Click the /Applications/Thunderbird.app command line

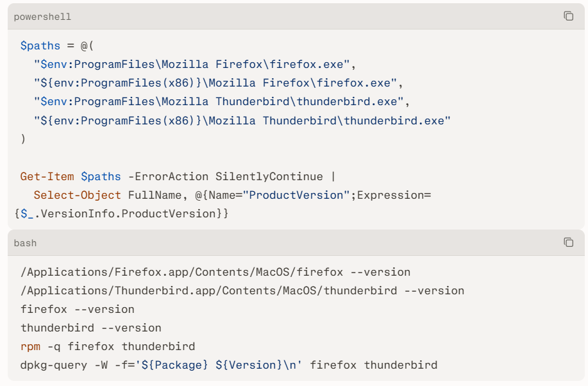pyautogui.click(x=242, y=291)
